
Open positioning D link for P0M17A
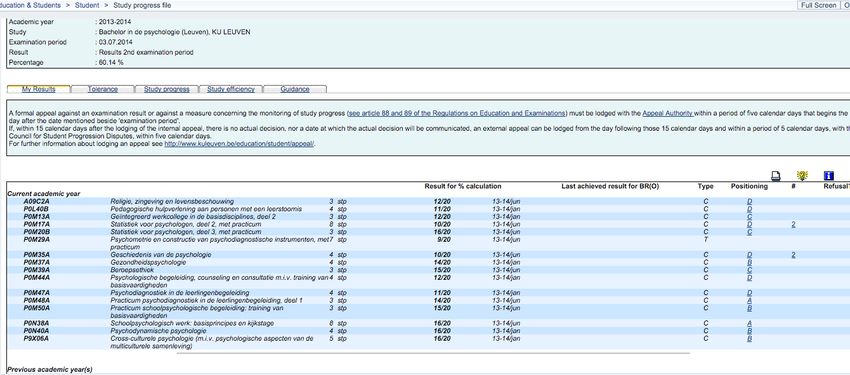point(749,224)
